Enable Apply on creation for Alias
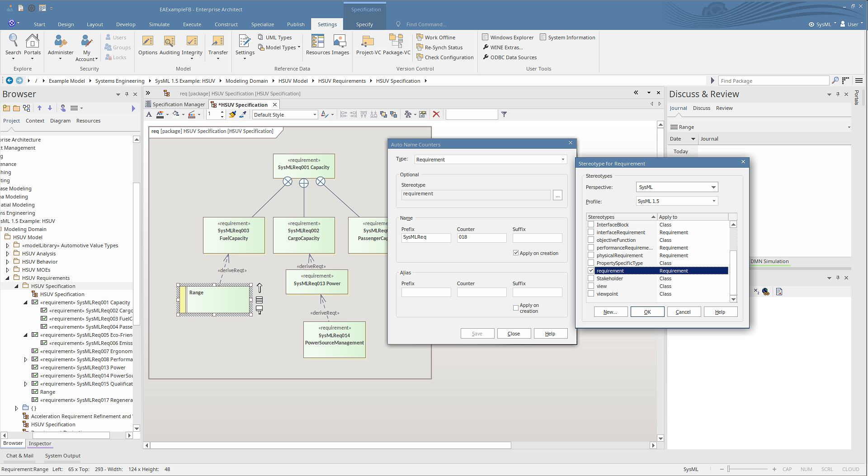 (516, 308)
